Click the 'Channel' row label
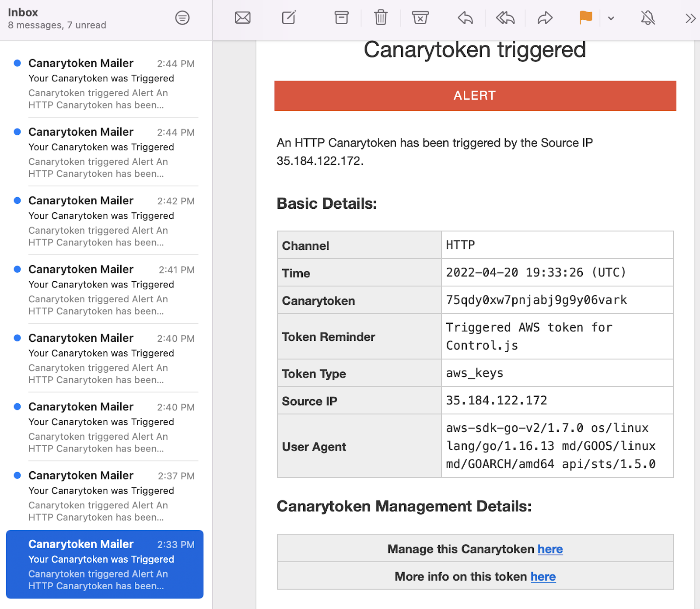 pyautogui.click(x=305, y=246)
